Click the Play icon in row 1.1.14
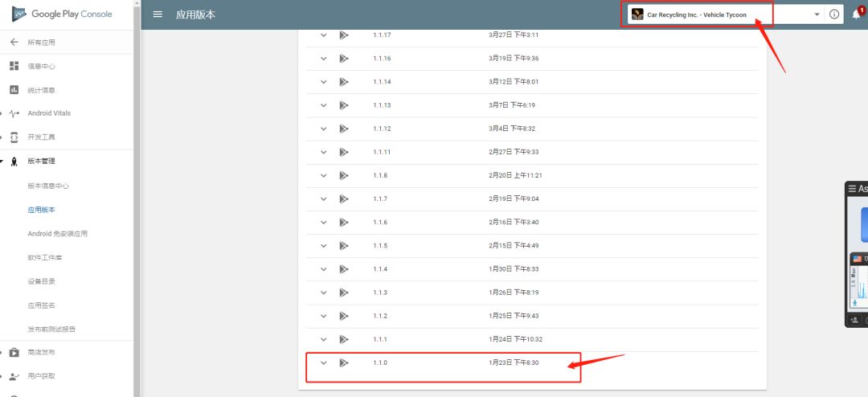The width and height of the screenshot is (868, 397). [344, 81]
